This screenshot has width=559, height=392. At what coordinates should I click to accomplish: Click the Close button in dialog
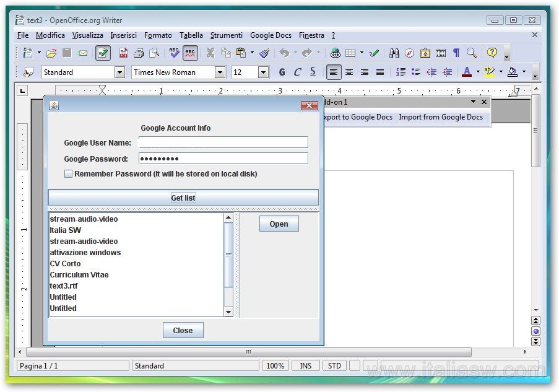pyautogui.click(x=183, y=330)
